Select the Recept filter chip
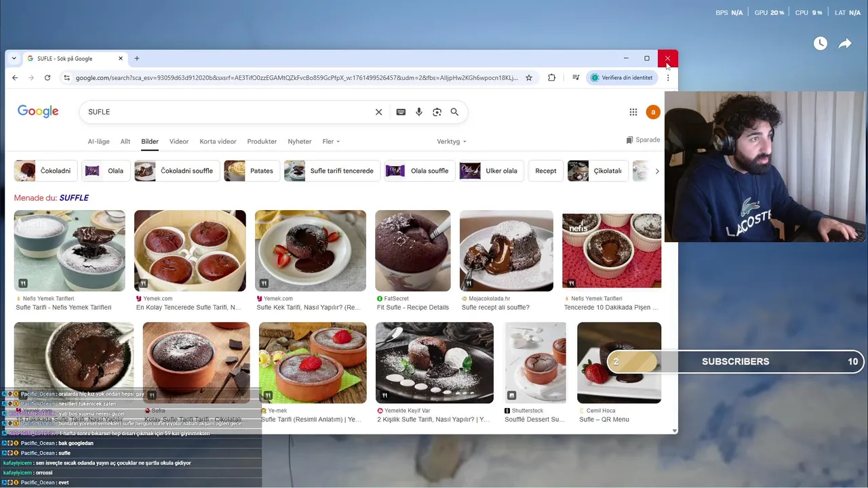The height and width of the screenshot is (488, 868). tap(545, 171)
